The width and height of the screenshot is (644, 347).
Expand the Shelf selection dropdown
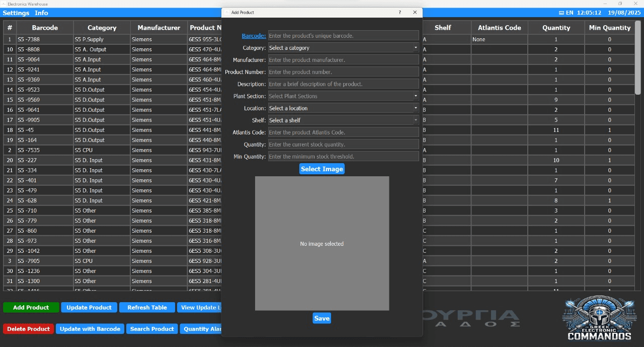pyautogui.click(x=343, y=120)
